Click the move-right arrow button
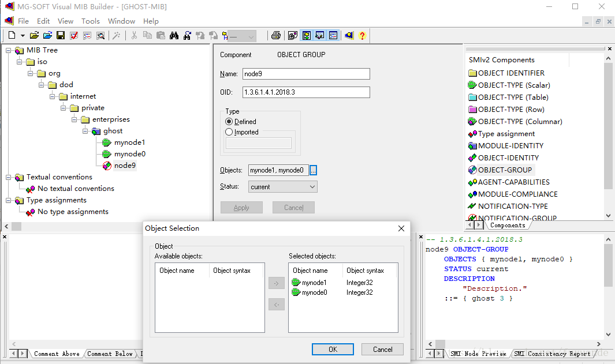The width and height of the screenshot is (615, 364). [277, 283]
